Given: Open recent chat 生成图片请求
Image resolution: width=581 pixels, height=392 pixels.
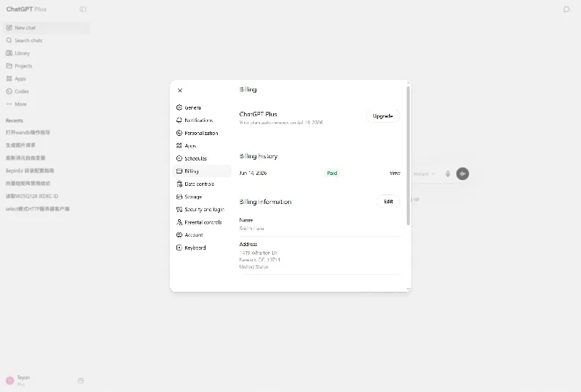Looking at the screenshot, I should tap(46, 145).
